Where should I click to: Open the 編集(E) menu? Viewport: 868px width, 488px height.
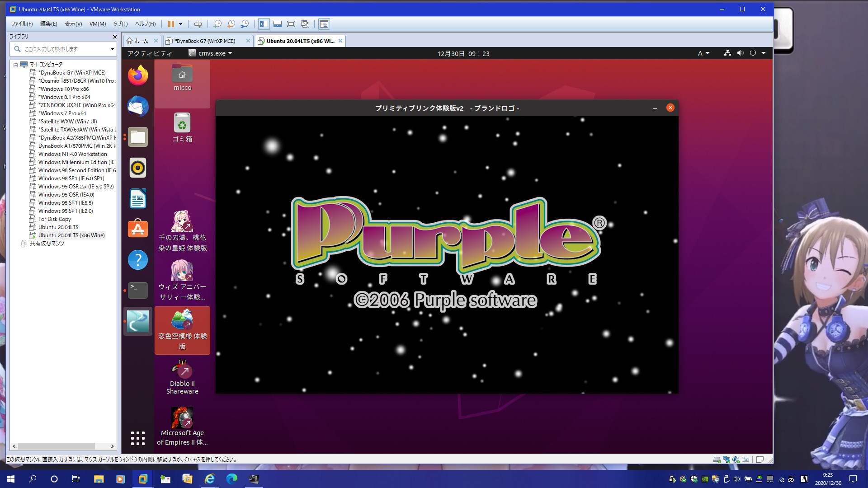tap(49, 24)
